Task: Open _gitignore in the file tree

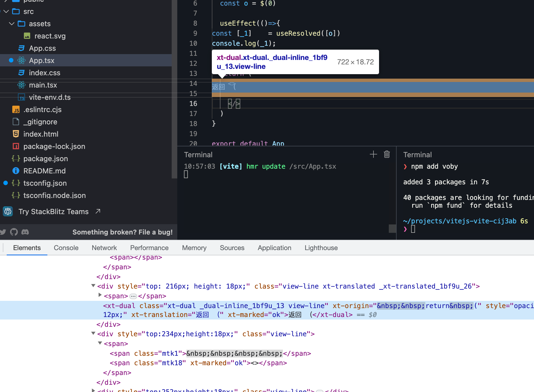Action: pyautogui.click(x=40, y=122)
